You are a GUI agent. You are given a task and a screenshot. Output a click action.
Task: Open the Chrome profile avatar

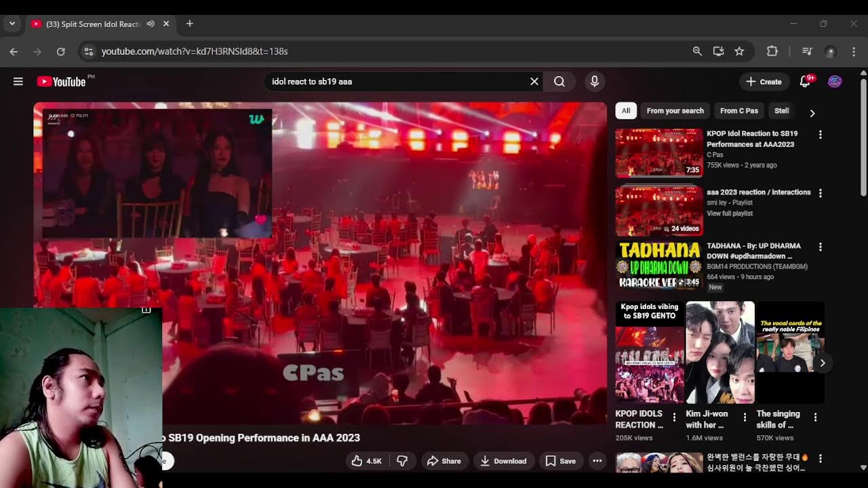[x=830, y=52]
